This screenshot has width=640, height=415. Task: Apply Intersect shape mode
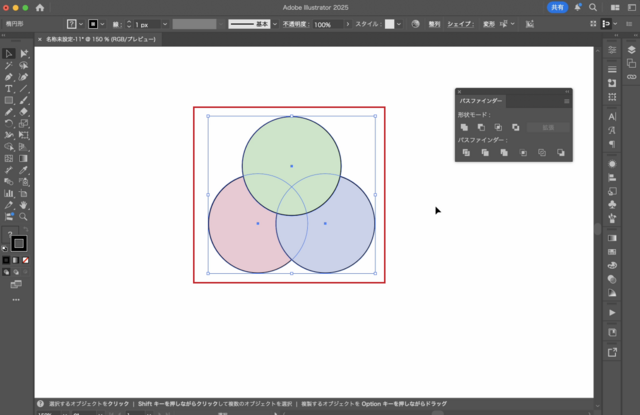click(x=498, y=127)
